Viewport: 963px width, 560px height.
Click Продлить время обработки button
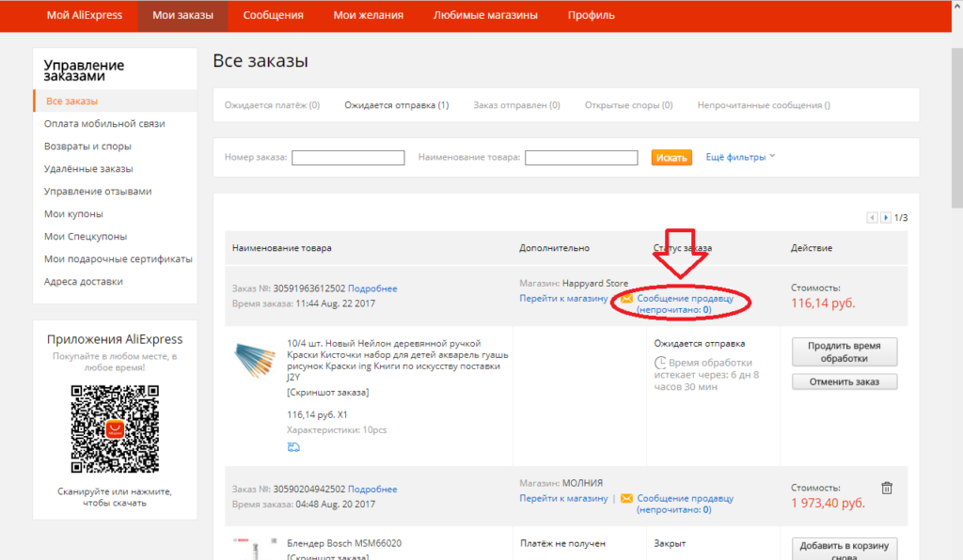click(845, 352)
